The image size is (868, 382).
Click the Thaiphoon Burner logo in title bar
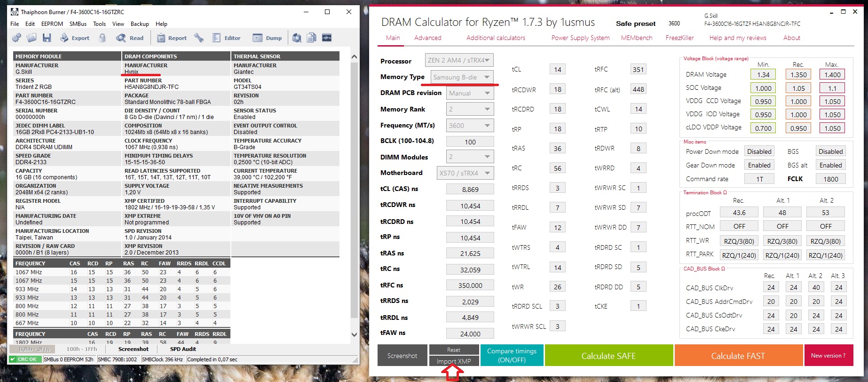(x=15, y=12)
